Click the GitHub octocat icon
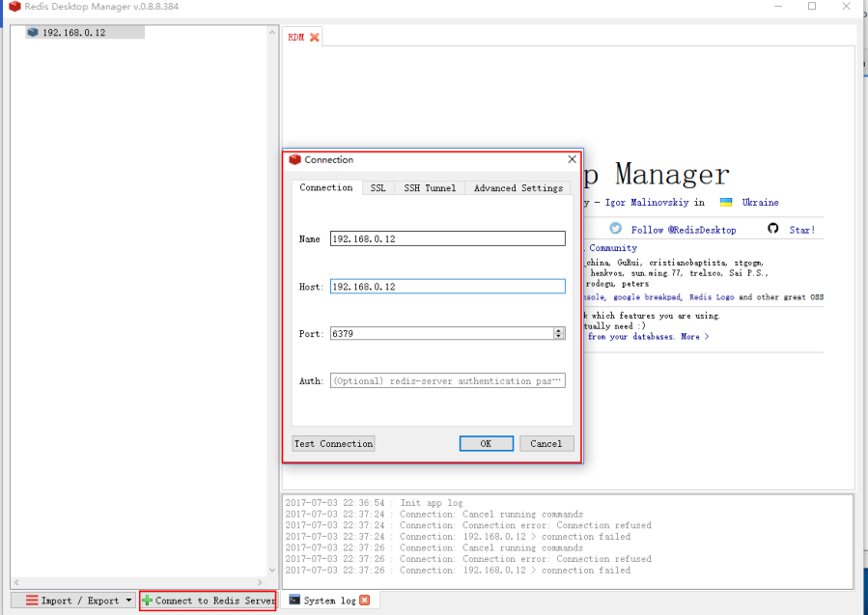The height and width of the screenshot is (615, 868). (x=773, y=228)
